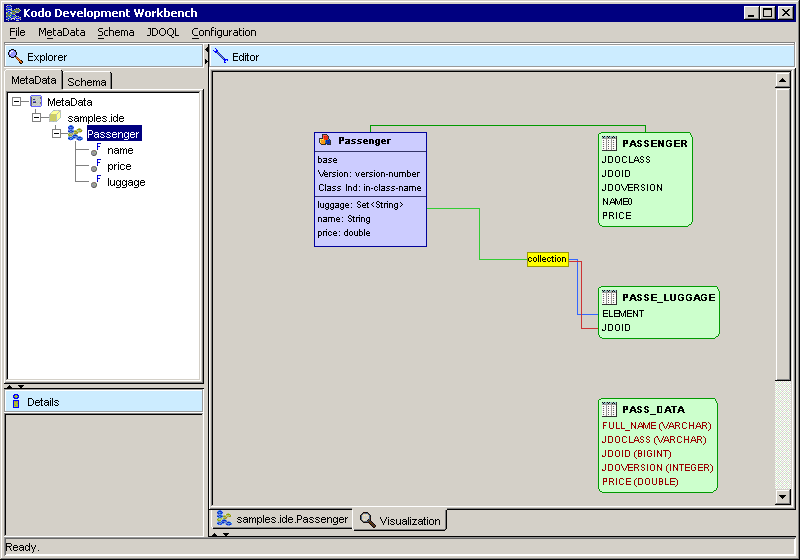Image resolution: width=800 pixels, height=560 pixels.
Task: Collapse the Passenger tree node
Action: [57, 134]
